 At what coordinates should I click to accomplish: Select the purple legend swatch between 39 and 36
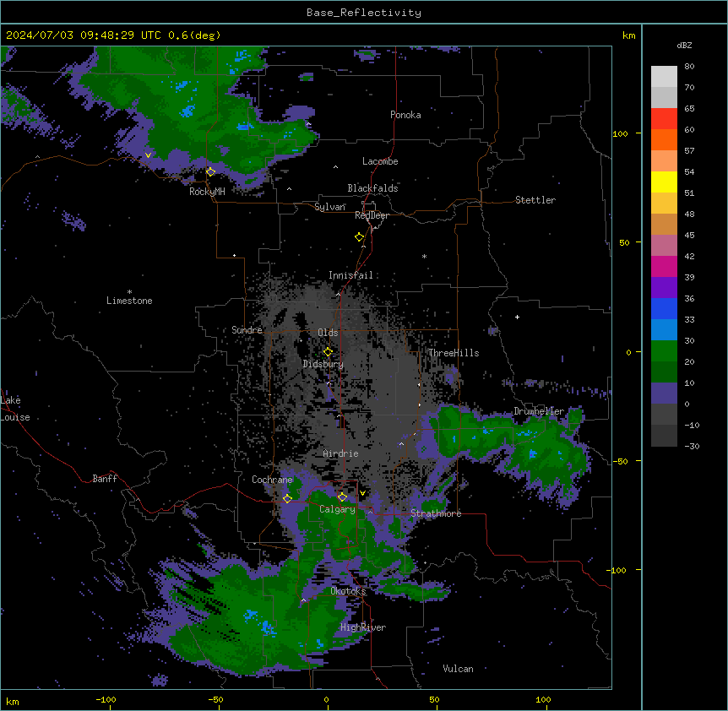[x=664, y=288]
